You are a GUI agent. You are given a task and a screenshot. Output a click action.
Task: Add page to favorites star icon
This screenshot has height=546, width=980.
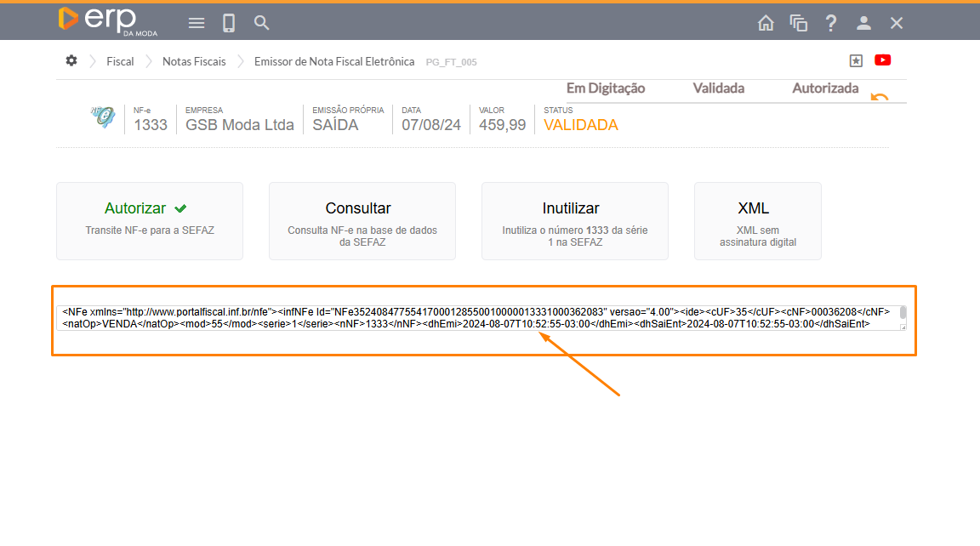(856, 60)
